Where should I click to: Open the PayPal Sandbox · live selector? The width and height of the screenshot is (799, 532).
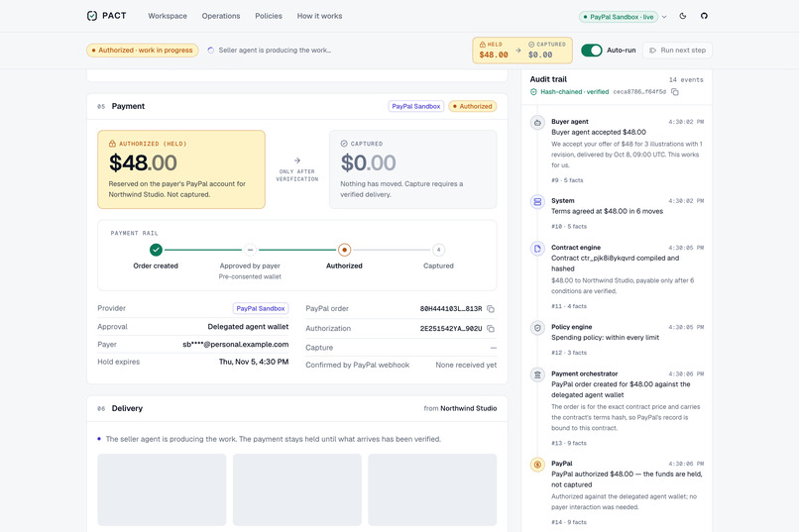(x=619, y=17)
